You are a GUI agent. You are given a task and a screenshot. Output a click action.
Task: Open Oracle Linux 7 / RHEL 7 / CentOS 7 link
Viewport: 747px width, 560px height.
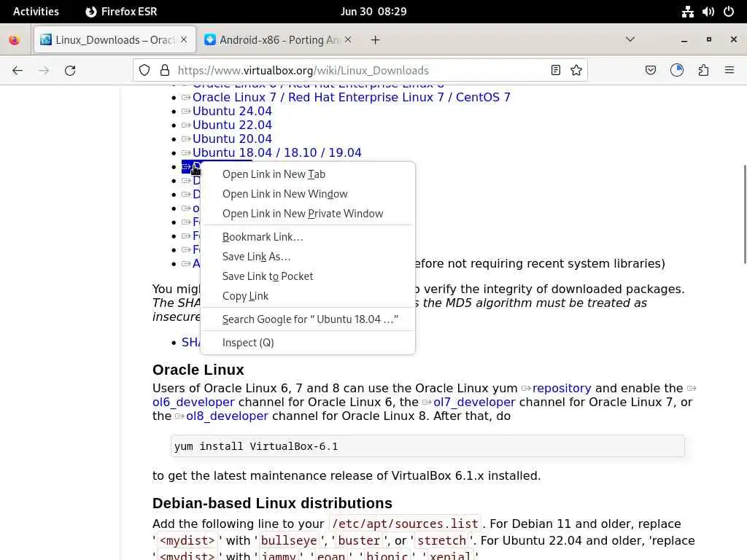tap(351, 97)
